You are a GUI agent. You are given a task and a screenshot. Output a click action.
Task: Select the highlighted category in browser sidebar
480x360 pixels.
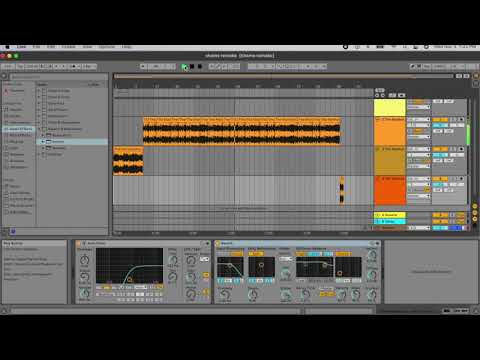tap(19, 129)
